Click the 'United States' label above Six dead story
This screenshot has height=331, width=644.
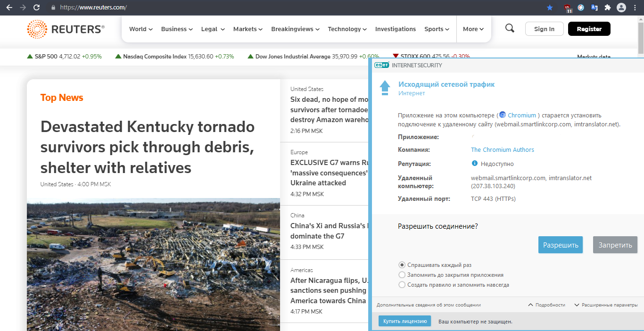pyautogui.click(x=307, y=89)
